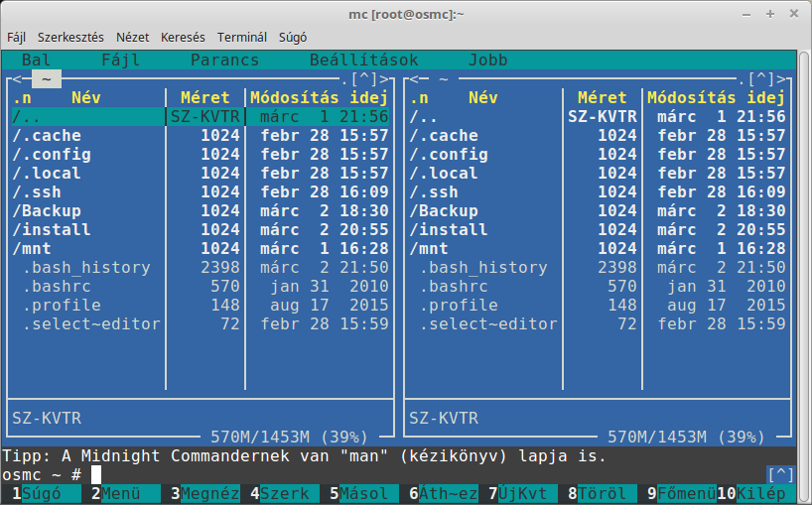
Task: Select /.. parent entry in left panel
Action: click(x=200, y=116)
